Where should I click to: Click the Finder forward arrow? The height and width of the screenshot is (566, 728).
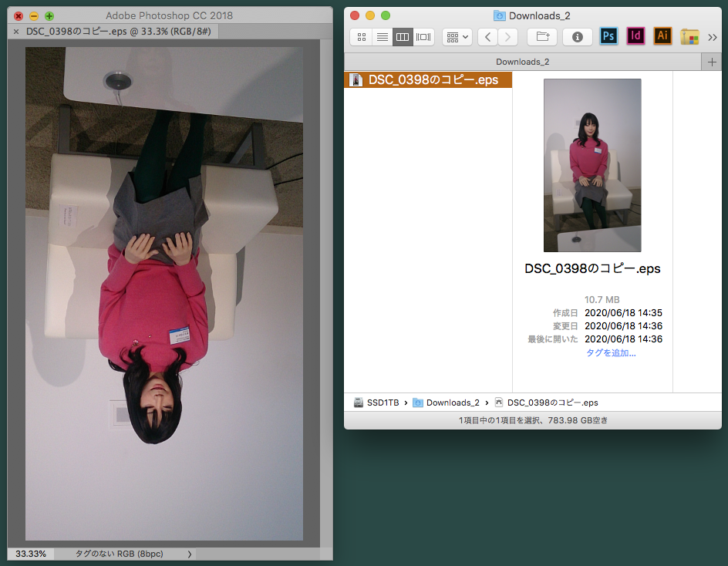click(x=507, y=37)
